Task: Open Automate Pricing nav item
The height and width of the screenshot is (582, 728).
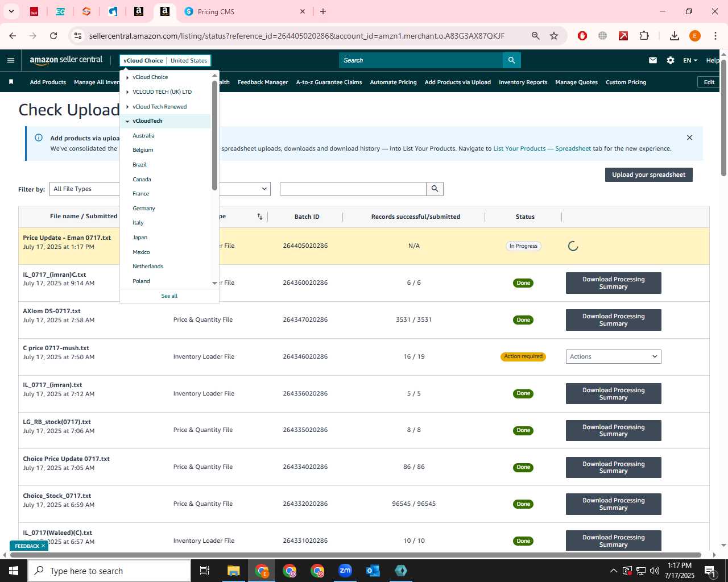Action: (393, 82)
